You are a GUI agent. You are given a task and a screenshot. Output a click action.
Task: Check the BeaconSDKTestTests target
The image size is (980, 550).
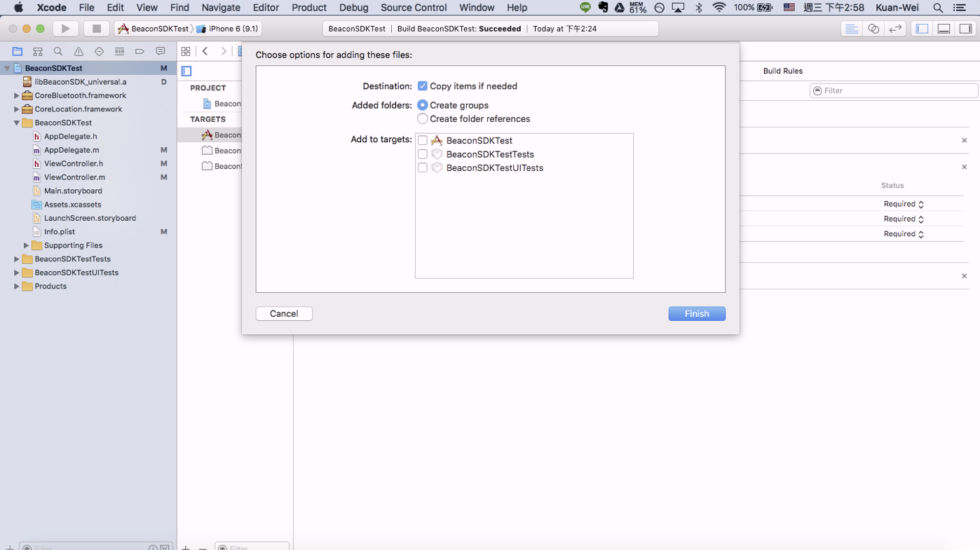pos(423,154)
